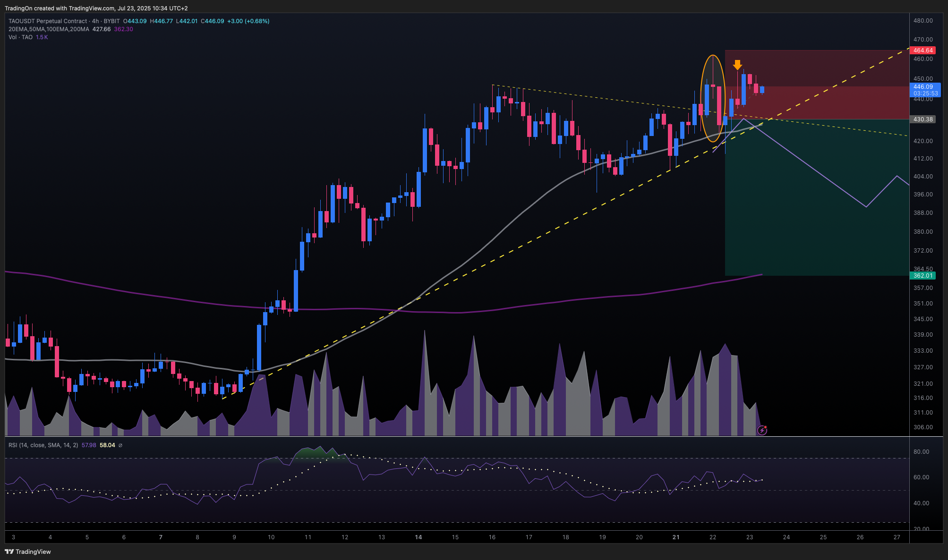Open the RSI (14, close, SMA, 14, 2) legend
Viewport: 948px width, 560px height.
click(43, 445)
